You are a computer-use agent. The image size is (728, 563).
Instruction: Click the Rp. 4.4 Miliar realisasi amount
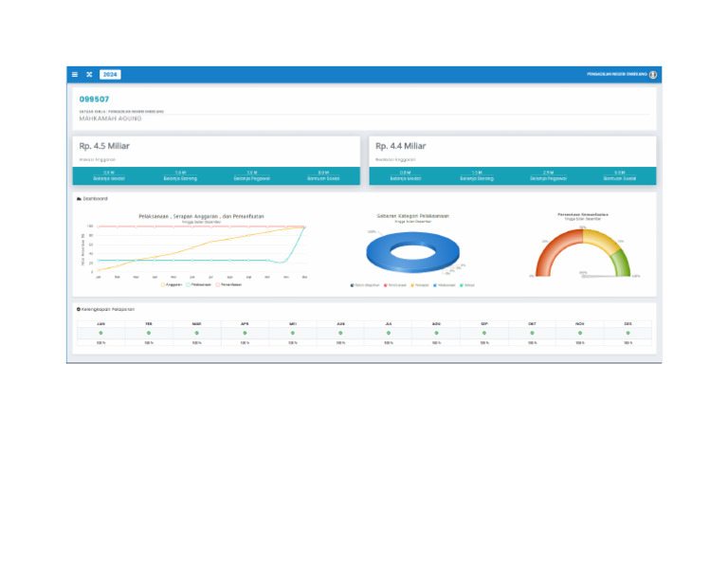[401, 146]
